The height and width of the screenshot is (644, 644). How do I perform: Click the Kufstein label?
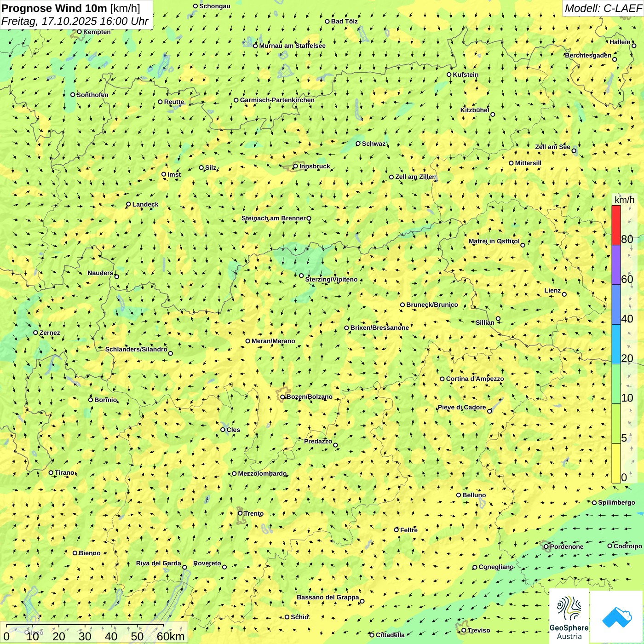(466, 75)
